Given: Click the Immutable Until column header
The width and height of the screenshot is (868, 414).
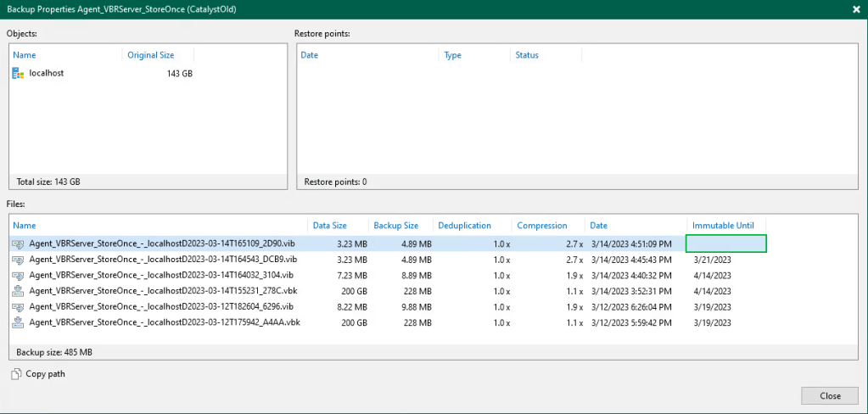Looking at the screenshot, I should coord(723,226).
